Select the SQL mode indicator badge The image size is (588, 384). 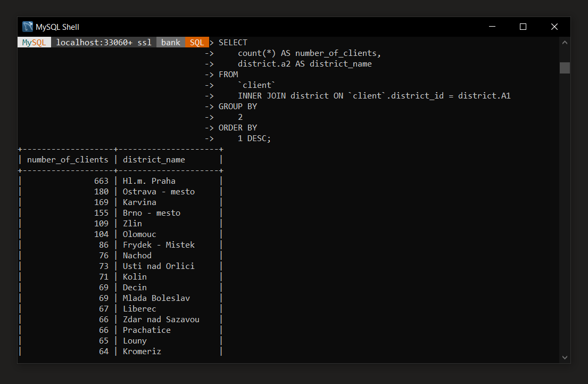click(x=197, y=42)
